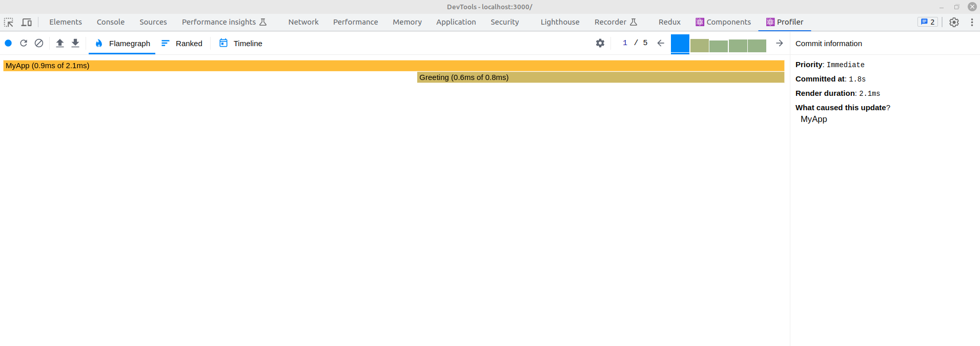This screenshot has width=980, height=346.
Task: Select the second commit bar
Action: (x=699, y=46)
